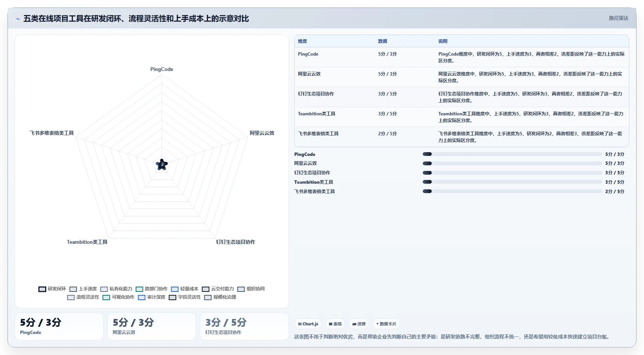644x355 pixels.
Task: Click the 数据卡片 chip
Action: pos(386,324)
